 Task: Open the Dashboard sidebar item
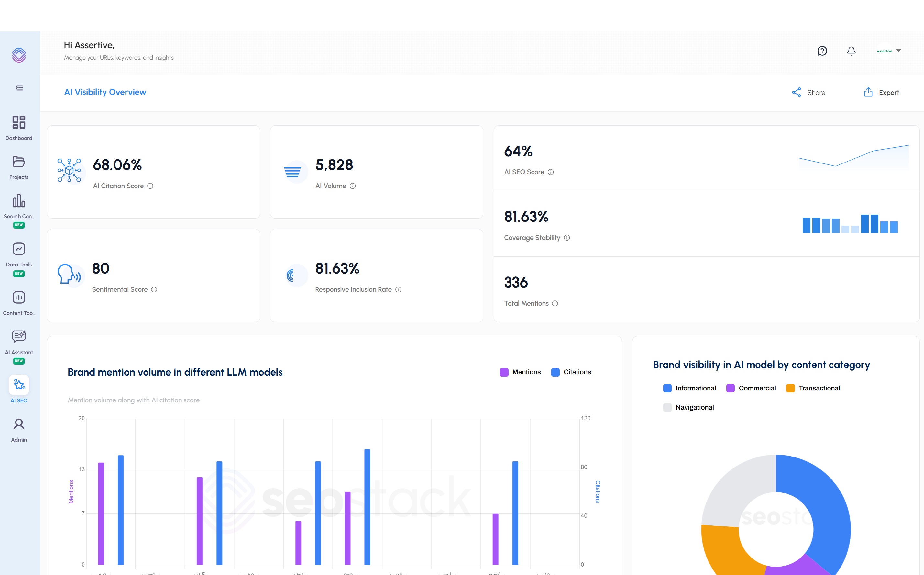coord(19,128)
